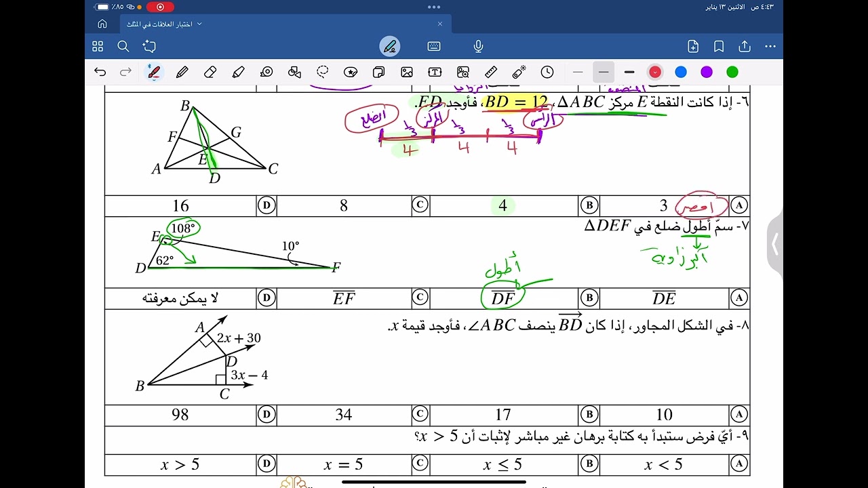Tap the highlighted answer 4
The width and height of the screenshot is (868, 488).
coord(502,205)
